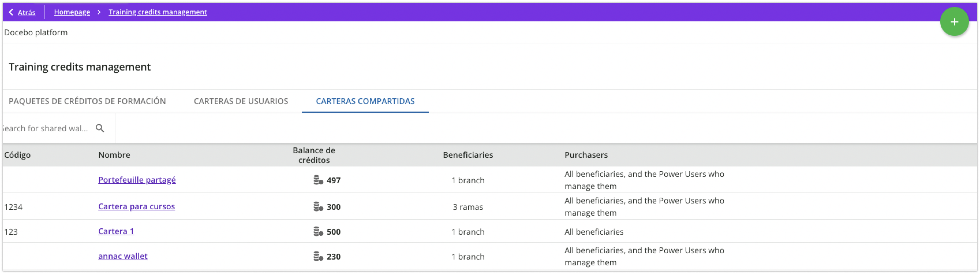This screenshot has height=274, width=980.
Task: Click coin icon in Portefeuille partagé row
Action: tap(318, 180)
